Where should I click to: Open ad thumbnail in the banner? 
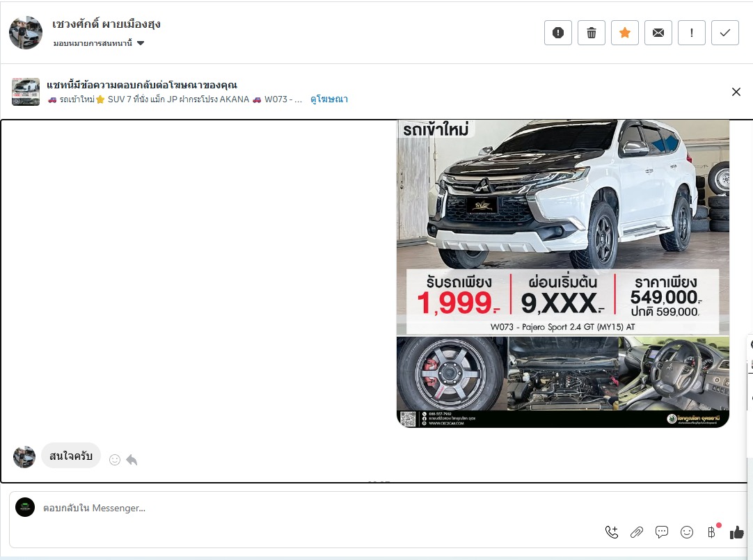tap(26, 92)
